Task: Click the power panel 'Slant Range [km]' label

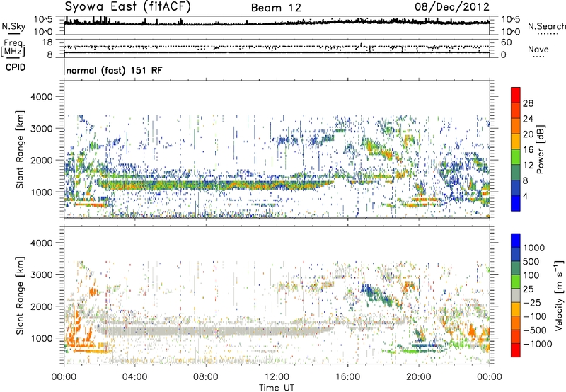Action: [x=20, y=149]
